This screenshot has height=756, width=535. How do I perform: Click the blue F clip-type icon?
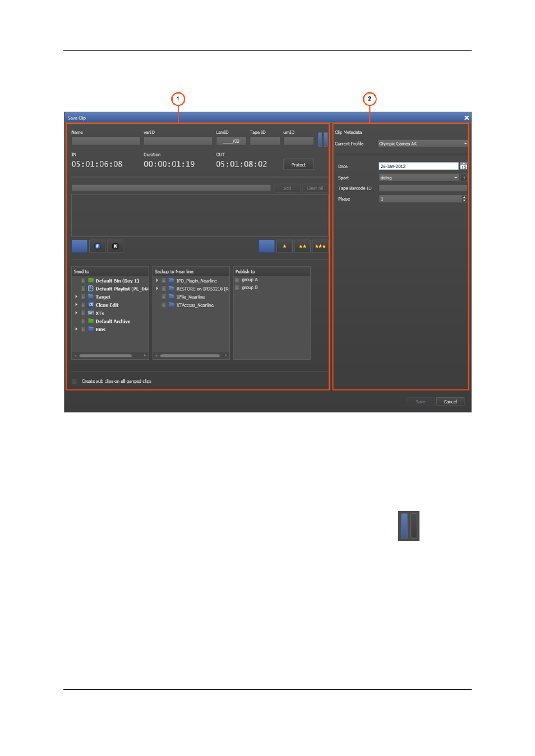97,246
